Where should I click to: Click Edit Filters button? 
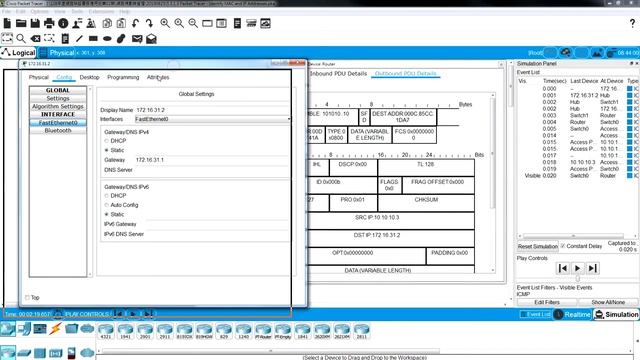point(547,302)
